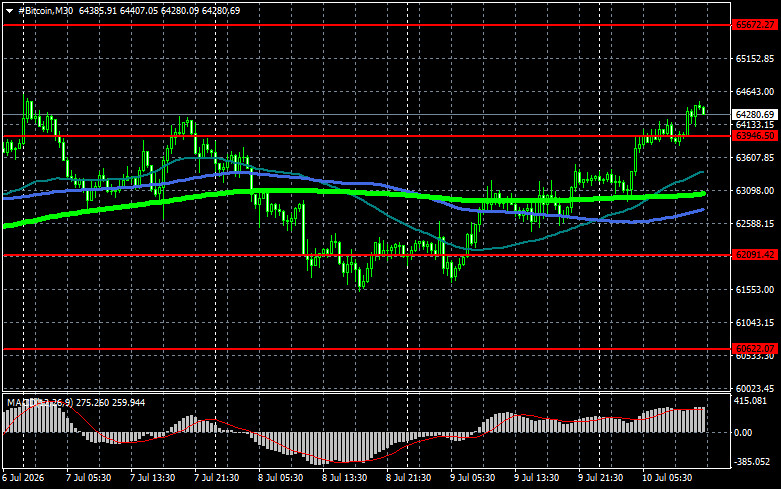Click the 7 Jul 05:30 time label
Screen dimensions: 781x489
(x=89, y=478)
